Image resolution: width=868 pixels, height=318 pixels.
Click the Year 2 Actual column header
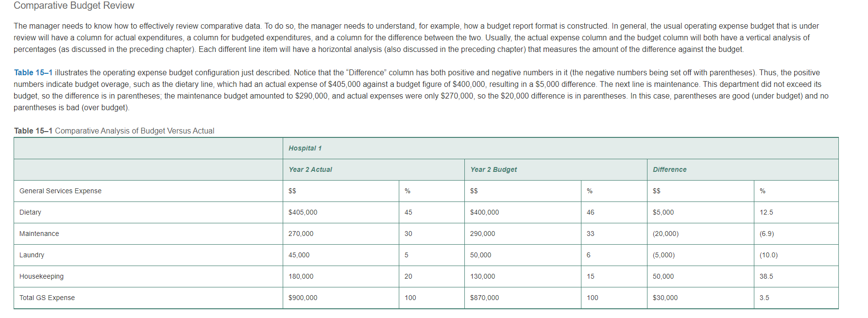click(x=374, y=169)
